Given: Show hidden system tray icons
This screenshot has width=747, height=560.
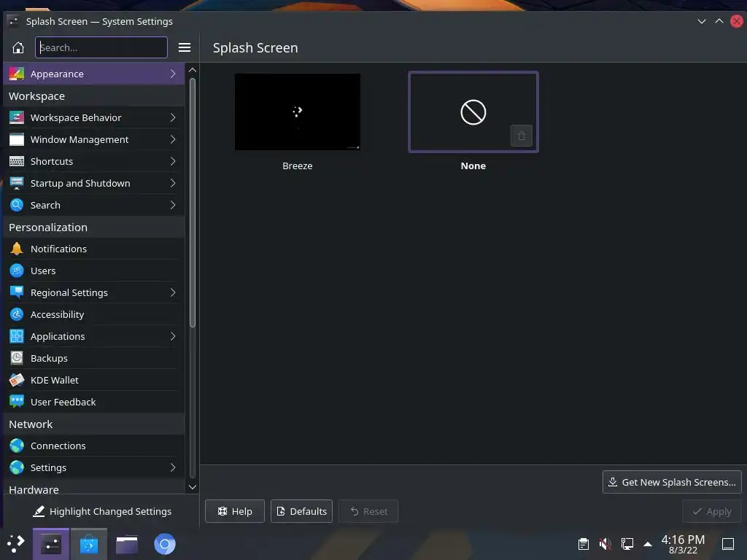Looking at the screenshot, I should click(648, 544).
